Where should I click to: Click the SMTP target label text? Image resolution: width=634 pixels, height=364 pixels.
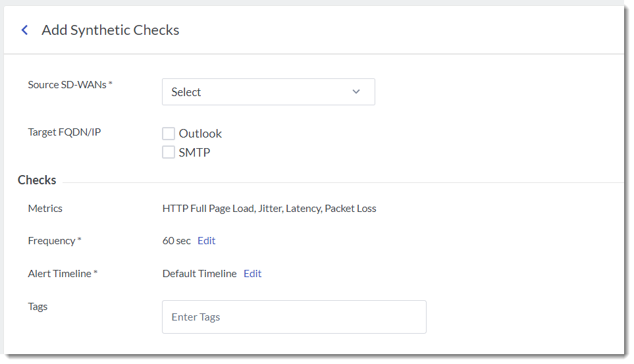[194, 153]
